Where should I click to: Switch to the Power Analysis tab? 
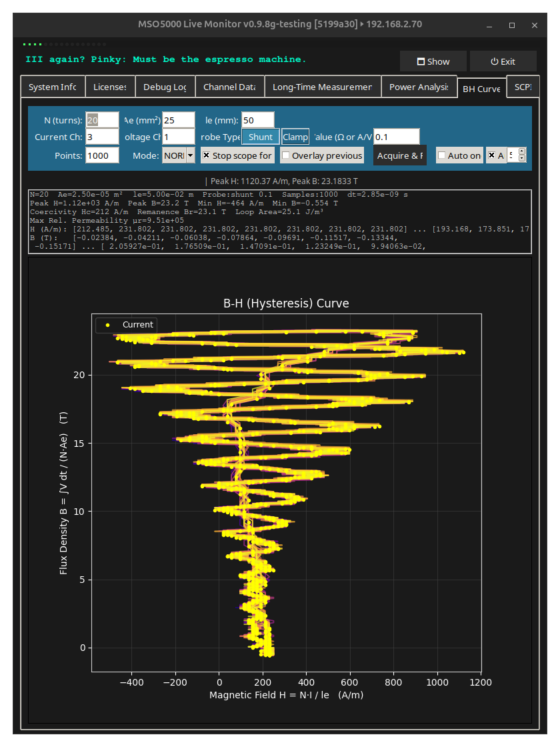tap(419, 87)
